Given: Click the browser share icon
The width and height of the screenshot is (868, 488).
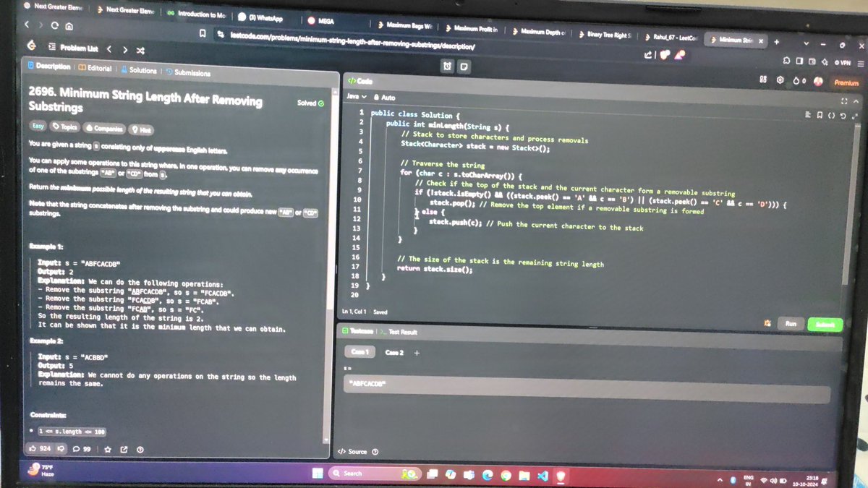Looking at the screenshot, I should (649, 54).
